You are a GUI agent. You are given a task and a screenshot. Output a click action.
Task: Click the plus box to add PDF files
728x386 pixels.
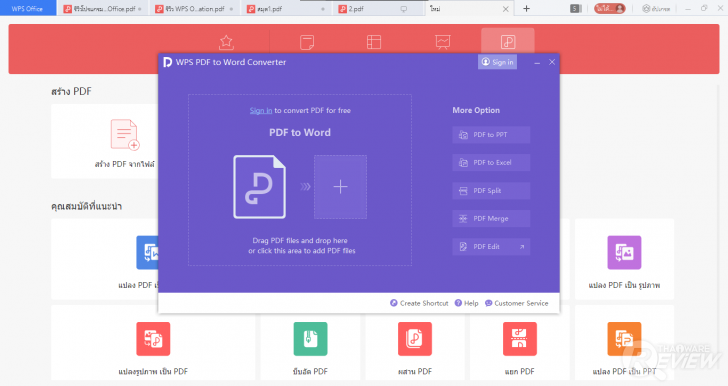[x=340, y=187]
